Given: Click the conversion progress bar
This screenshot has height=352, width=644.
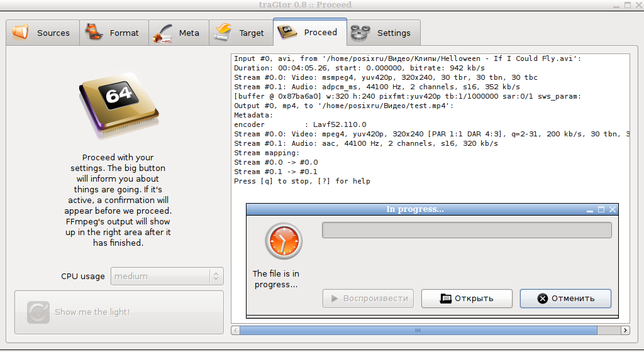Looking at the screenshot, I should pos(467,230).
